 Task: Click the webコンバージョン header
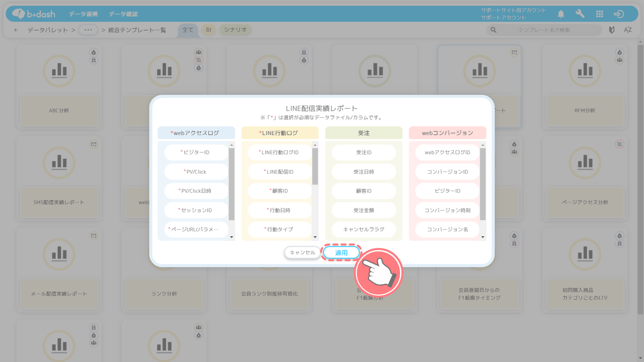[447, 133]
